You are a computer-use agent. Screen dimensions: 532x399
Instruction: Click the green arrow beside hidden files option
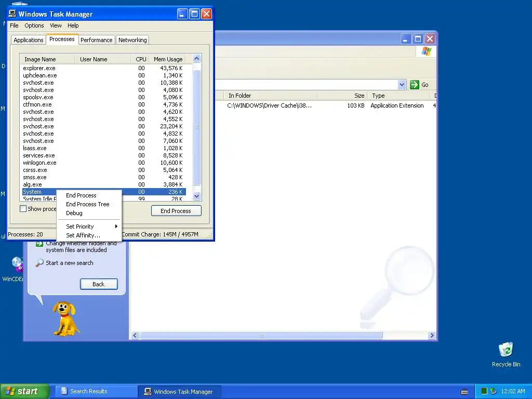coord(39,244)
